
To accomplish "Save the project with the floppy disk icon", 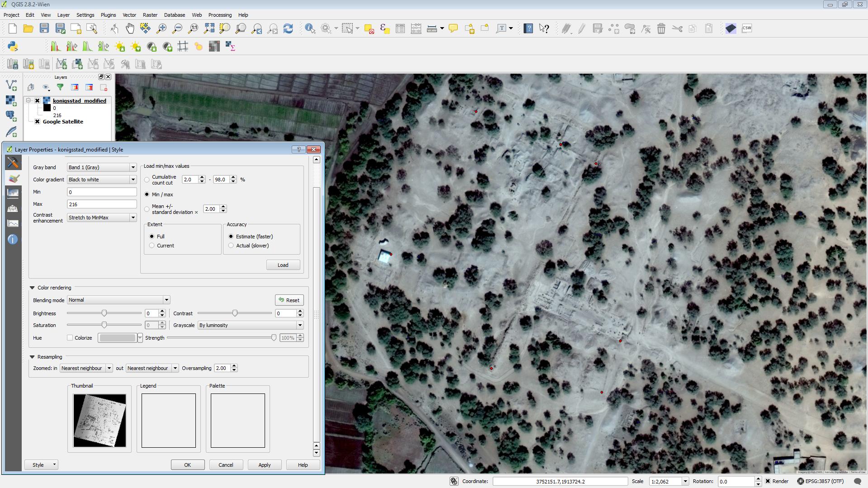I will (x=44, y=28).
